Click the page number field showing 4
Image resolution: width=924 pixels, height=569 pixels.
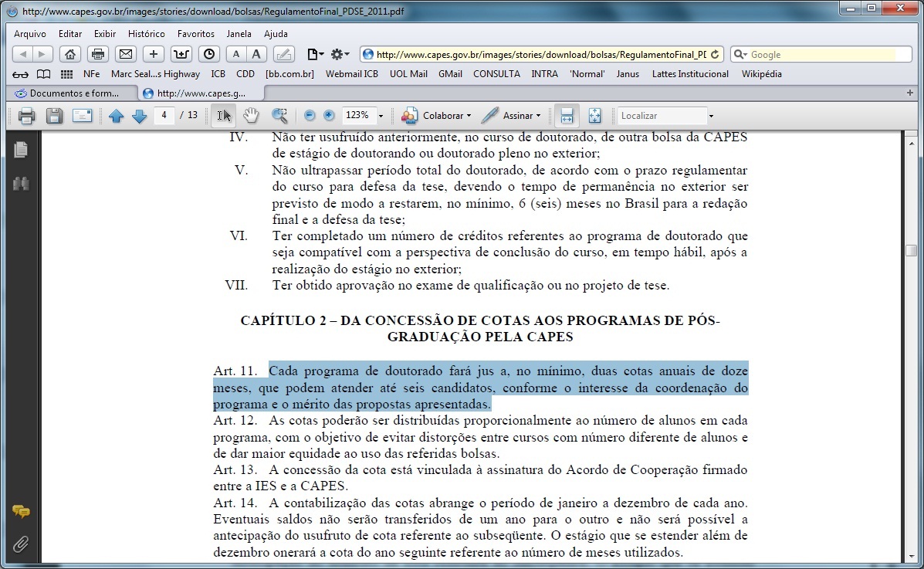coord(164,116)
